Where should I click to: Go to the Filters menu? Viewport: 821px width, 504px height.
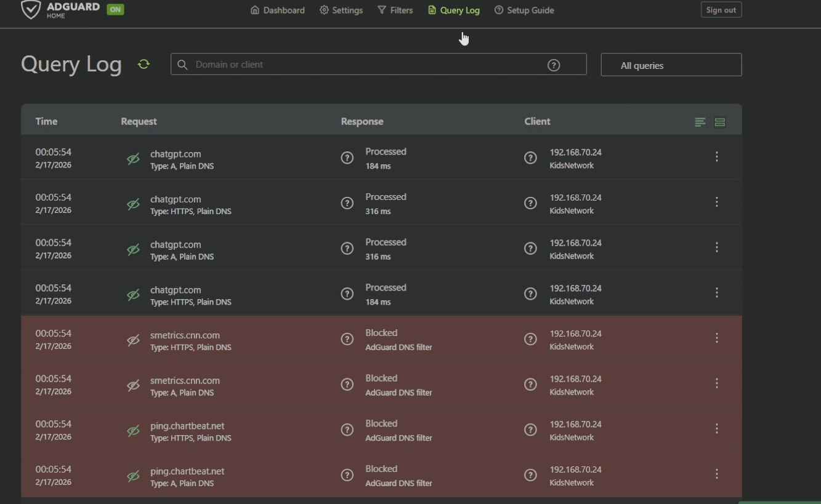pos(395,10)
